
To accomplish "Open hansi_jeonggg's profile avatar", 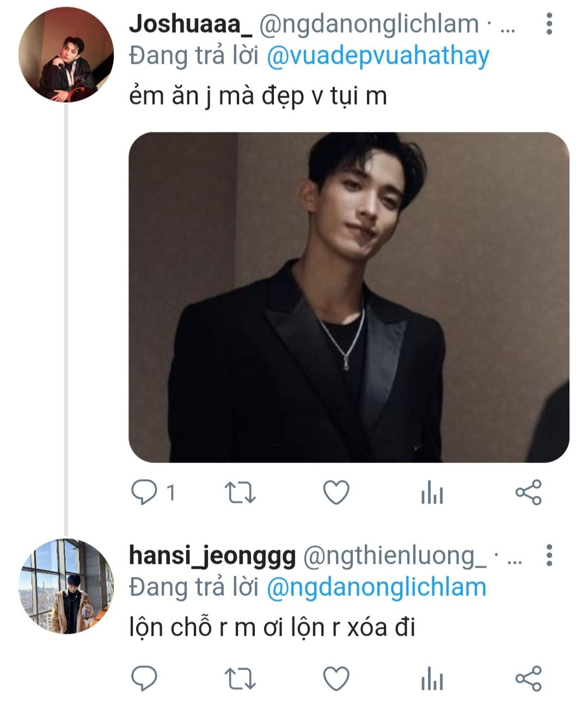I will point(66,586).
